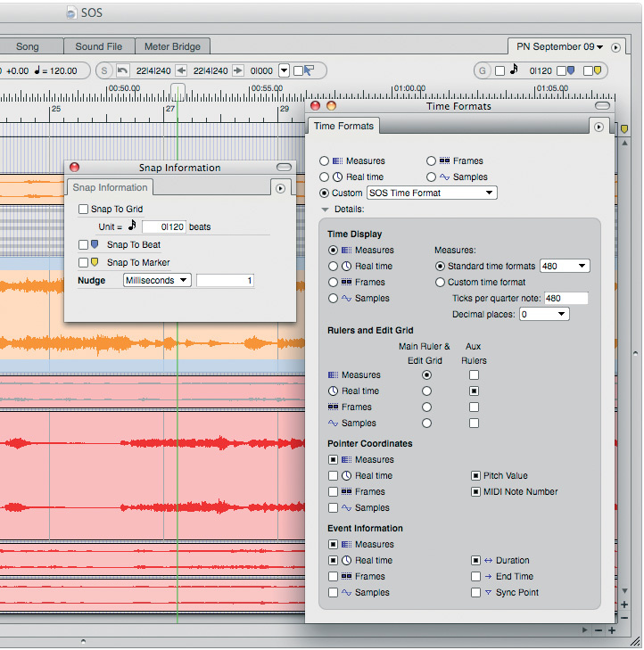Viewport: 644px width, 650px height.
Task: Check Frames under Pointer Coordinates
Action: click(333, 491)
